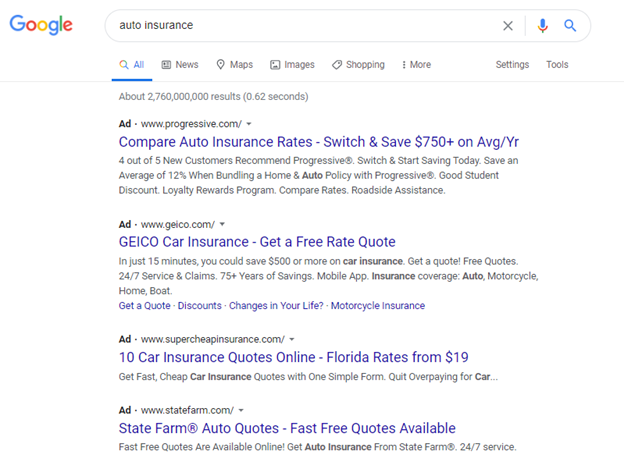Expand dropdown arrow beside www.progressive.com
This screenshot has width=624, height=462.
[249, 124]
